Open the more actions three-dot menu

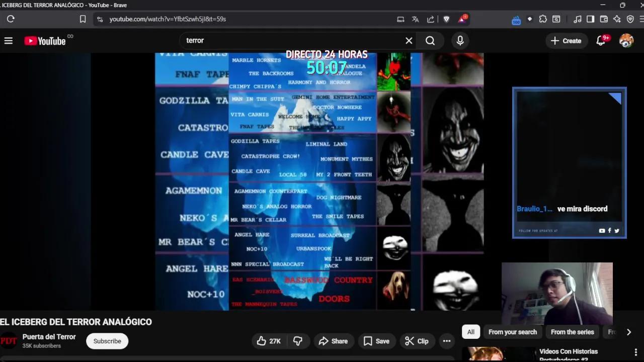446,341
